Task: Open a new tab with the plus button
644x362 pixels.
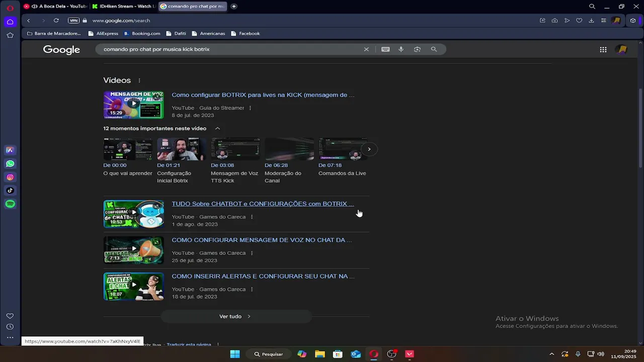Action: pos(234,7)
